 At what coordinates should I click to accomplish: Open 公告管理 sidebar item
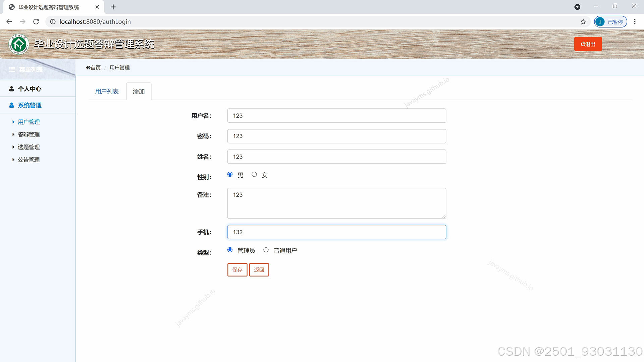click(29, 160)
